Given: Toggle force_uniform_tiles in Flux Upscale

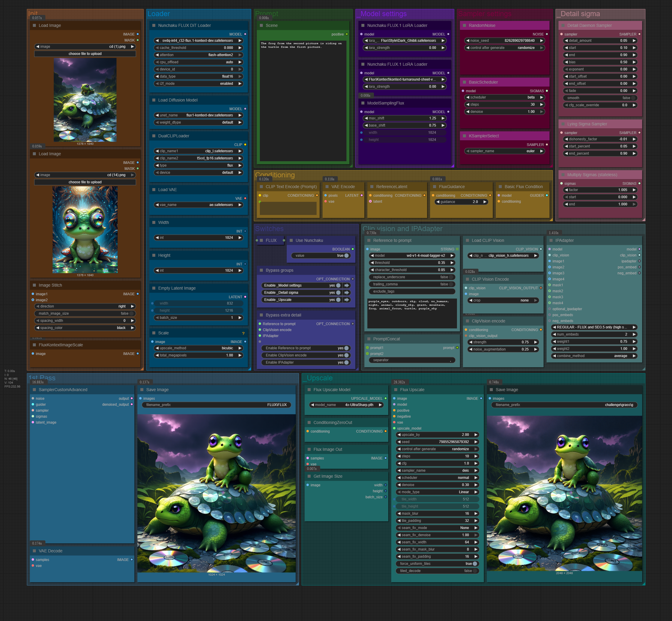Looking at the screenshot, I should 474,564.
